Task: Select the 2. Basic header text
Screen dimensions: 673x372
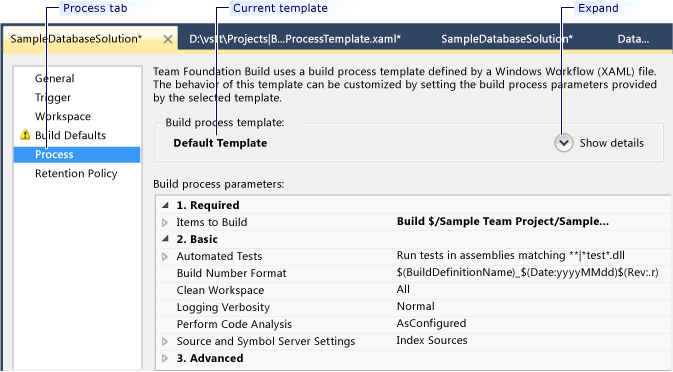Action: [x=197, y=239]
